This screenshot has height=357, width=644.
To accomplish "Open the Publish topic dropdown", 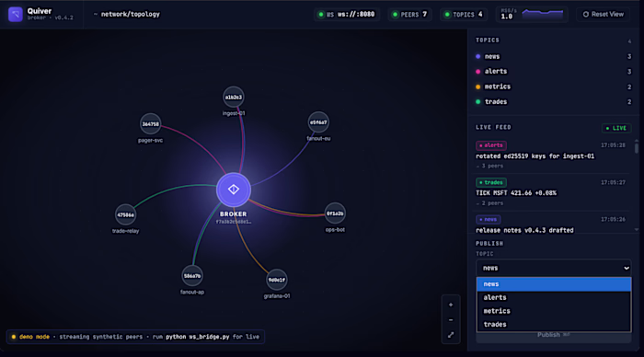I will (554, 268).
